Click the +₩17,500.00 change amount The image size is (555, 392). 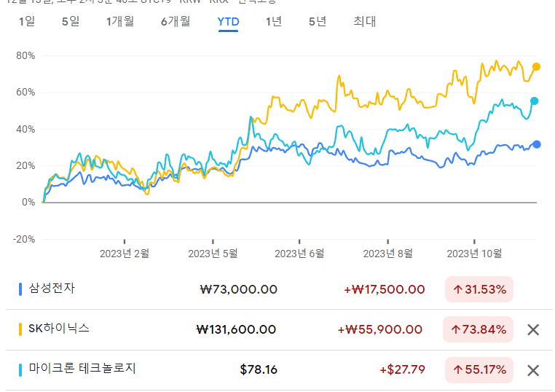click(385, 290)
